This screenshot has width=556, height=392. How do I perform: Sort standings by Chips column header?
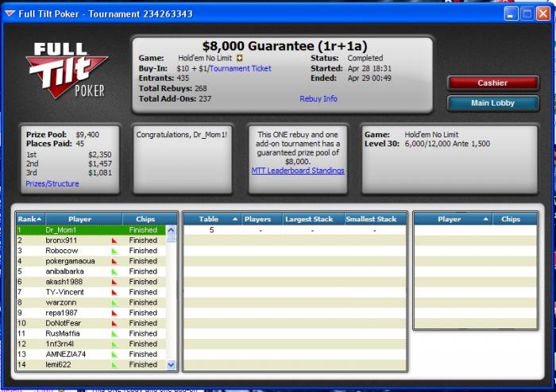[149, 219]
